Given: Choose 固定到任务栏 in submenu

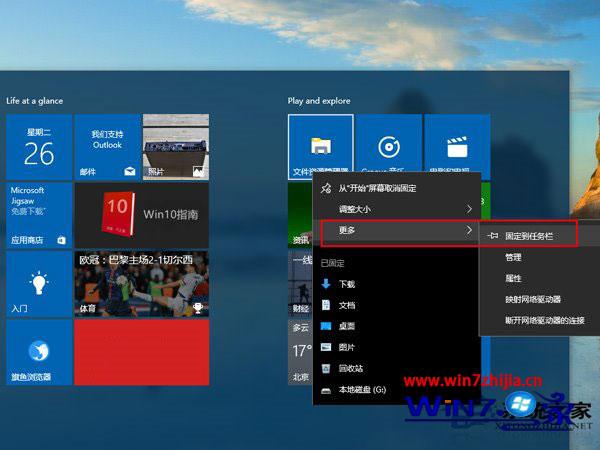Looking at the screenshot, I should tap(540, 236).
